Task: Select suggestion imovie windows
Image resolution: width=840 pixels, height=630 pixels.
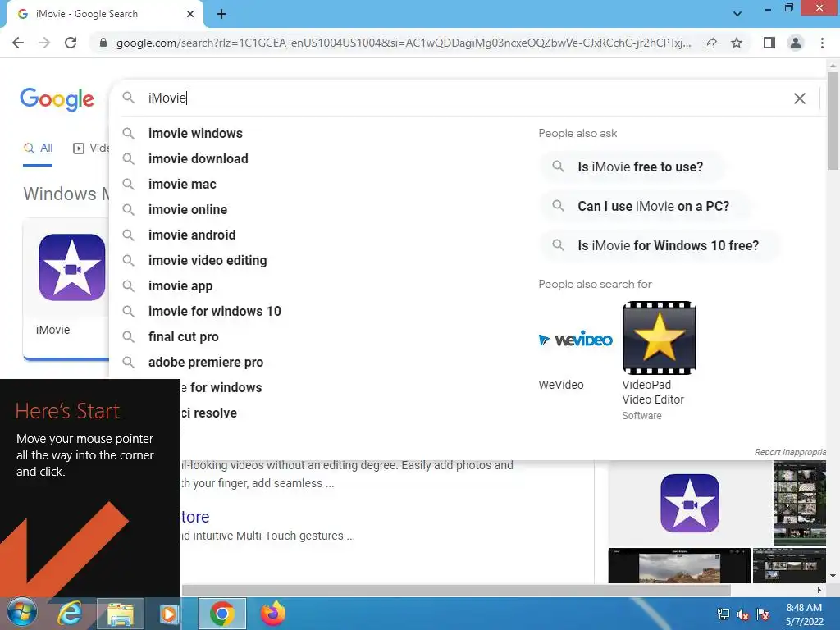Action: tap(195, 134)
